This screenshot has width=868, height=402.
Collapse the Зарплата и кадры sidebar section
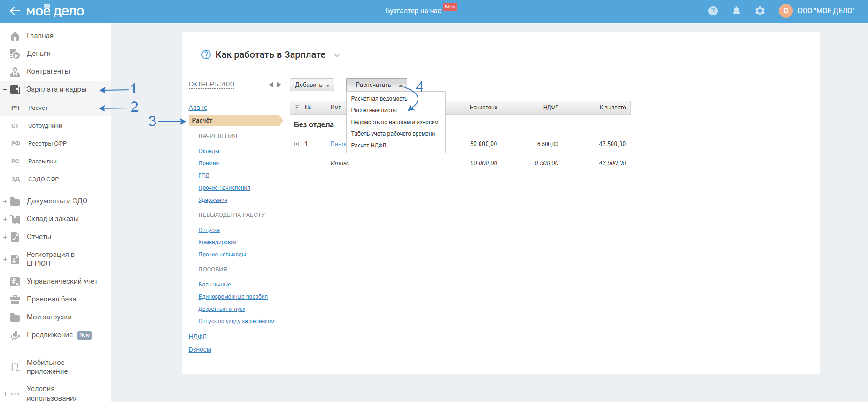pos(5,90)
